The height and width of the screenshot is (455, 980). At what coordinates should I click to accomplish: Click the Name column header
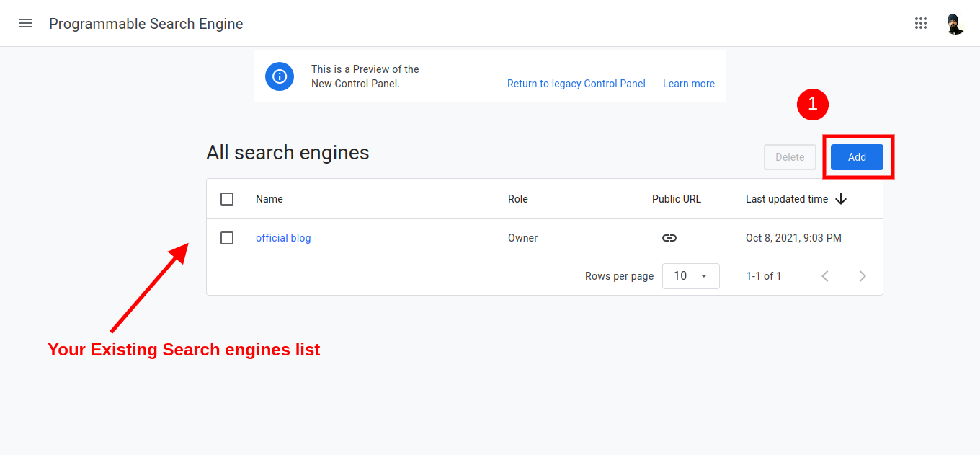click(269, 199)
